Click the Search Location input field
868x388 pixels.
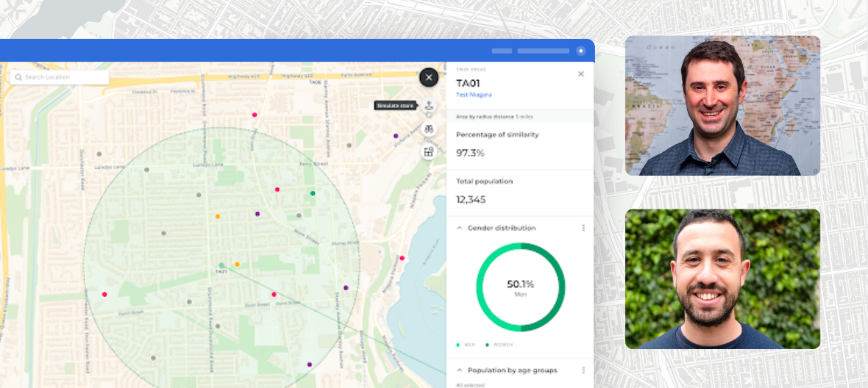[60, 77]
